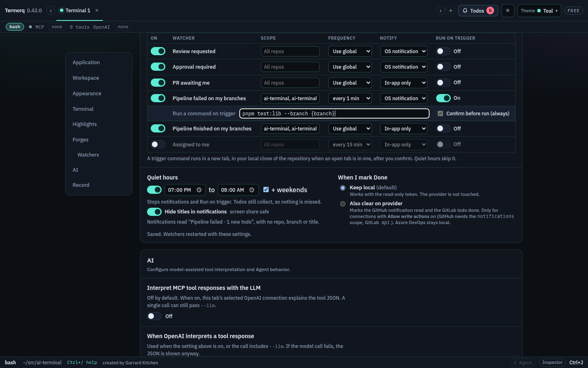
Task: Toggle the Quiet hours switch
Action: click(154, 190)
